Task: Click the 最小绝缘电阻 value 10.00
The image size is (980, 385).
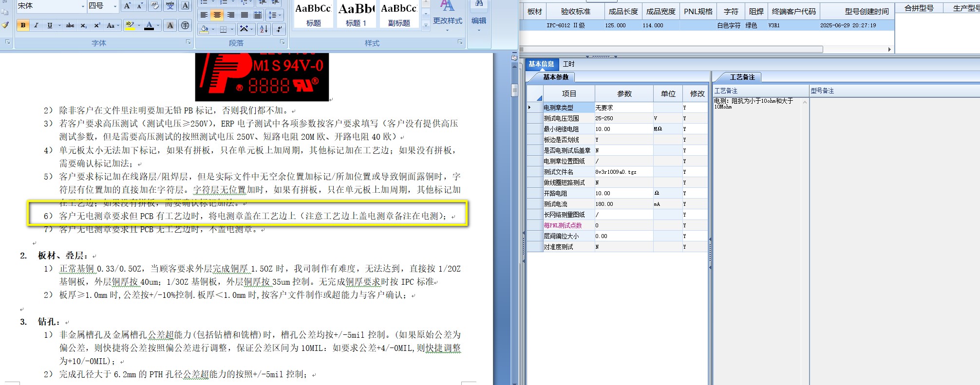Action: click(x=624, y=129)
